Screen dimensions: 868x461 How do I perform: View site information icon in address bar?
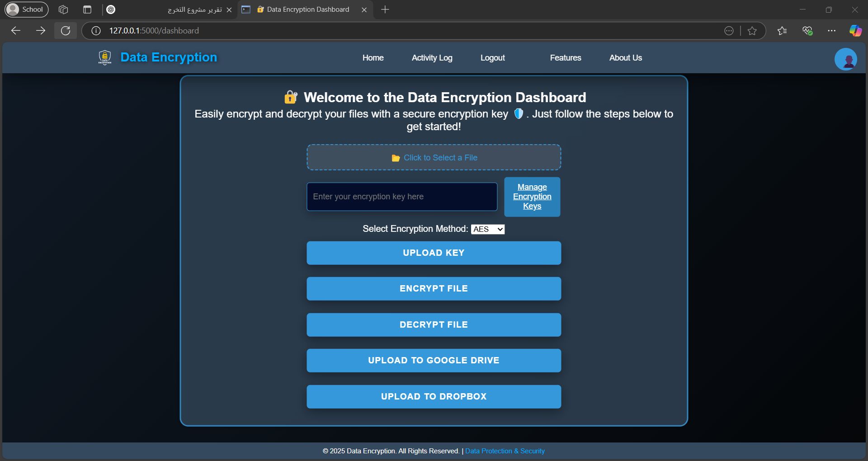pyautogui.click(x=96, y=31)
